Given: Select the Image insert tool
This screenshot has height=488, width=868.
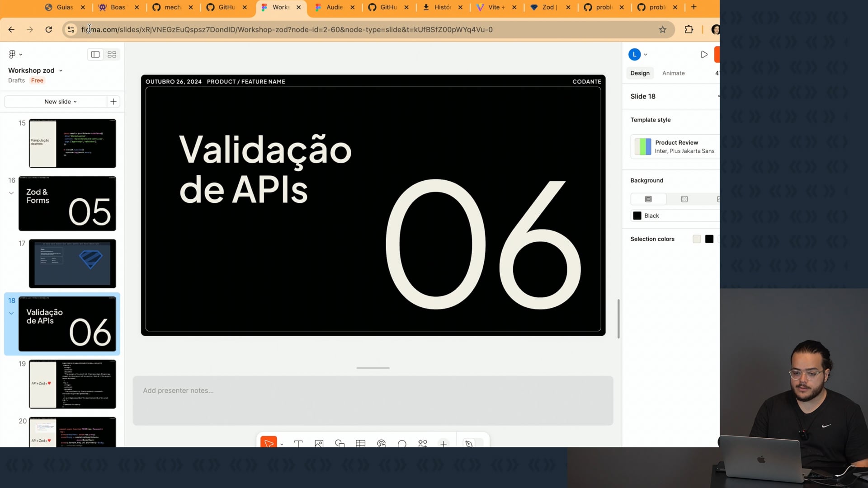Looking at the screenshot, I should 319,444.
